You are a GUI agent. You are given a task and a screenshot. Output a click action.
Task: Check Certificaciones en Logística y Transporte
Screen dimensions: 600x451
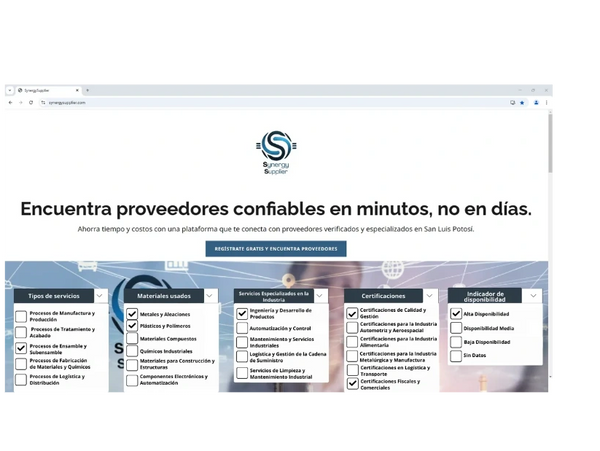tap(352, 370)
